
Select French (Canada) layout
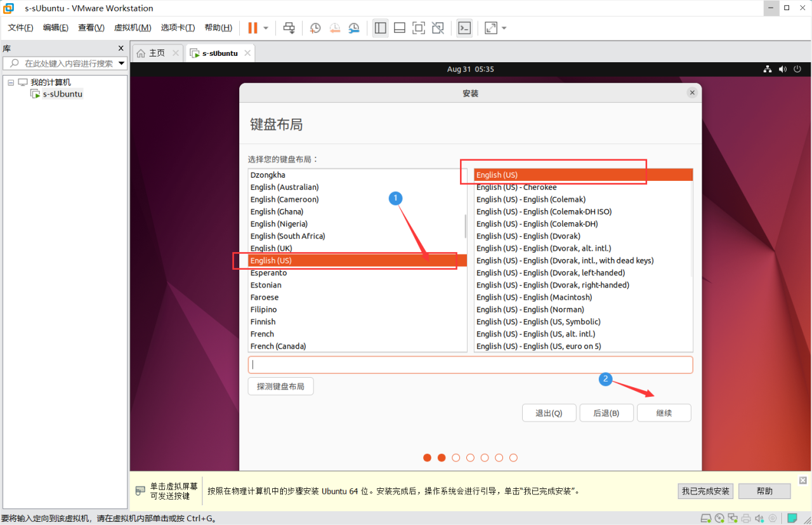pos(357,346)
